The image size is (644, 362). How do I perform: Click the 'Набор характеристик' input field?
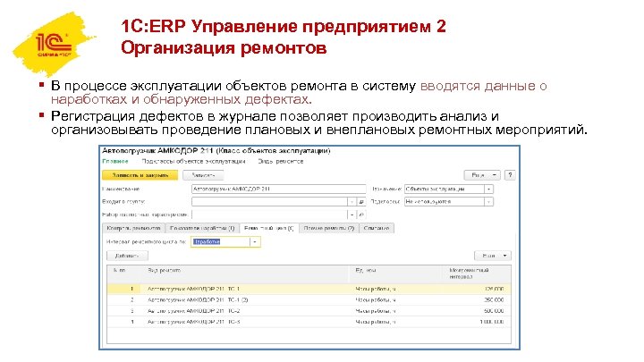tap(269, 215)
